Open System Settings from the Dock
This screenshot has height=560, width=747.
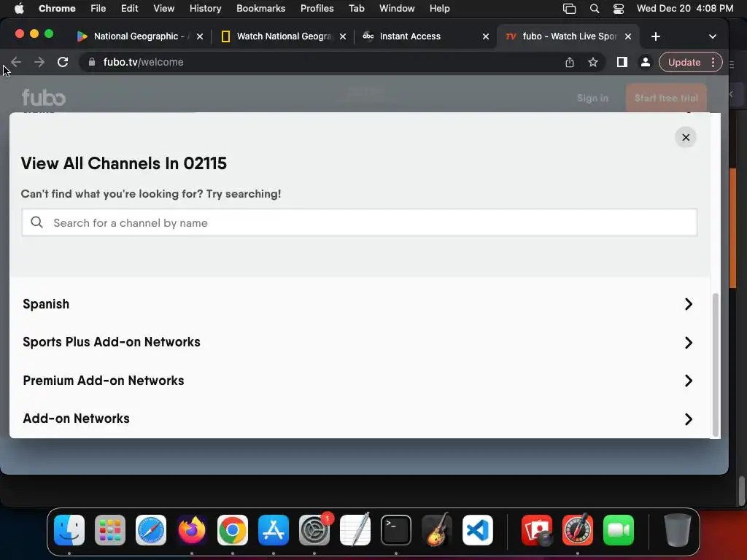314,530
